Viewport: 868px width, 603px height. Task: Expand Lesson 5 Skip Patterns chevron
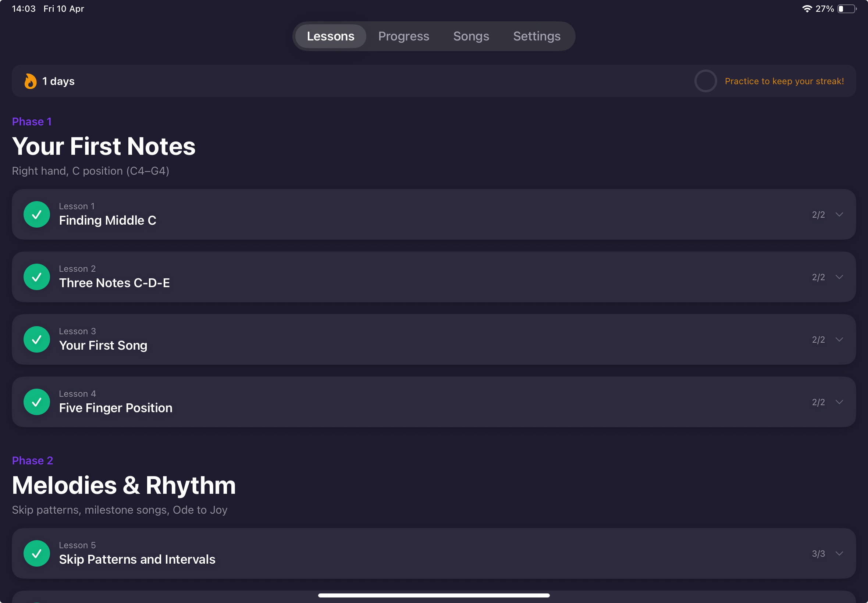(839, 553)
